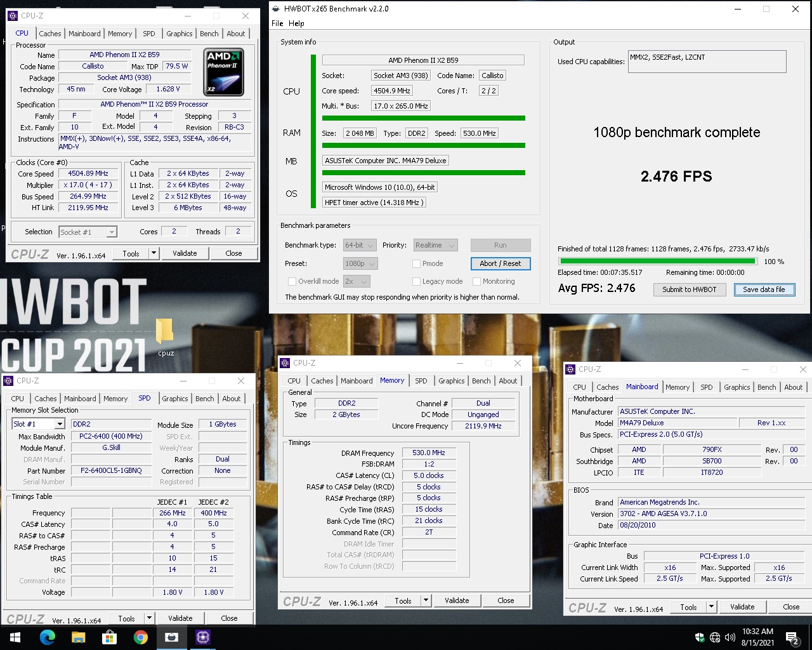Open Microsoft Store from taskbar
The height and width of the screenshot is (650, 812).
click(x=110, y=637)
